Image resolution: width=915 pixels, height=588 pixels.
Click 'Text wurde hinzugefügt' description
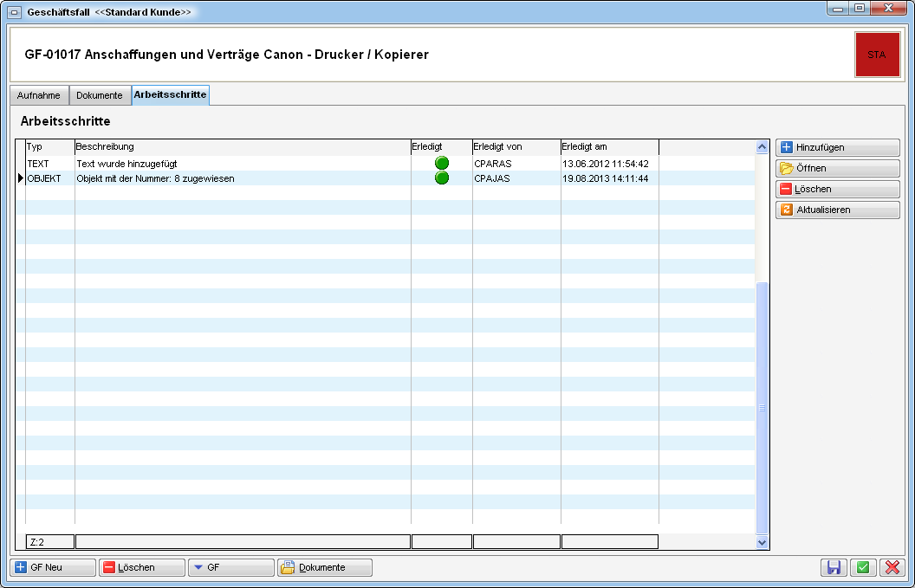tap(127, 164)
